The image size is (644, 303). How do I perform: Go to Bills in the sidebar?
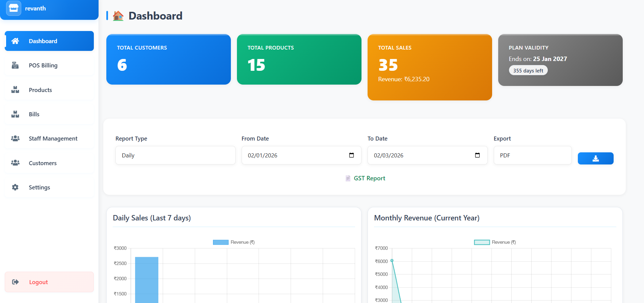click(34, 114)
